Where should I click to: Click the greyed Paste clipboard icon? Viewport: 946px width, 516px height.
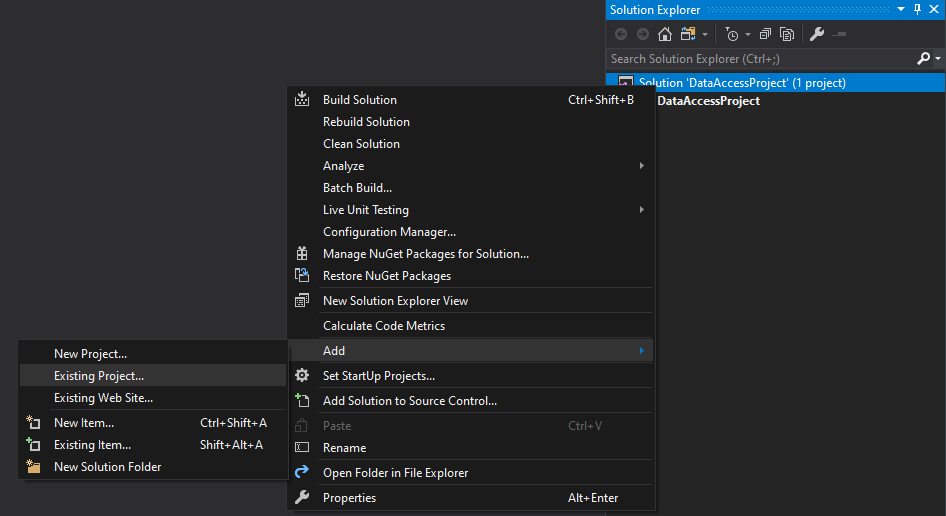click(301, 425)
